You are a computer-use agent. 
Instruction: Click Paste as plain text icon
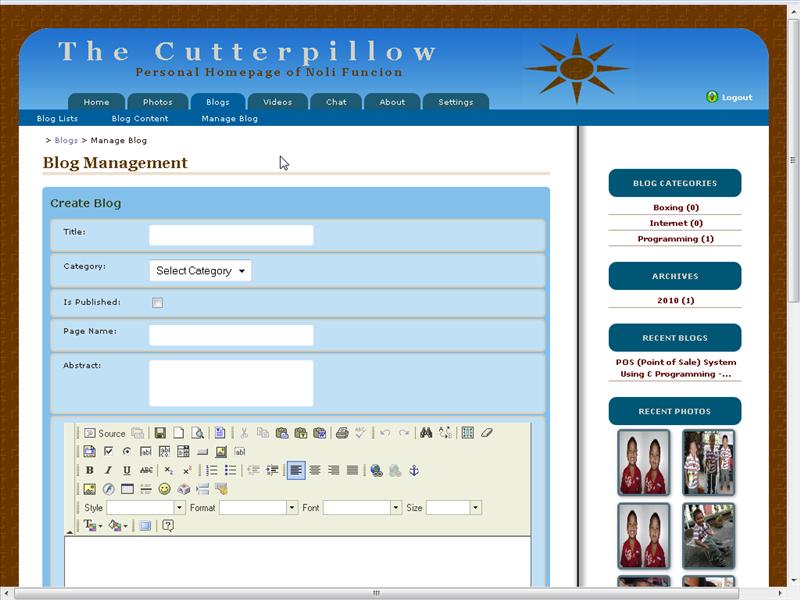point(301,433)
